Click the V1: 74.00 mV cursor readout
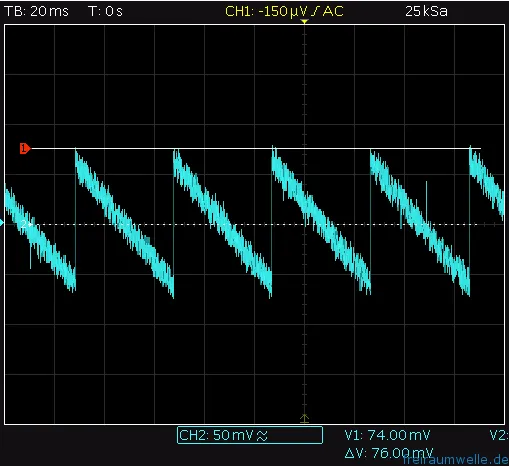509x466 pixels. click(387, 435)
